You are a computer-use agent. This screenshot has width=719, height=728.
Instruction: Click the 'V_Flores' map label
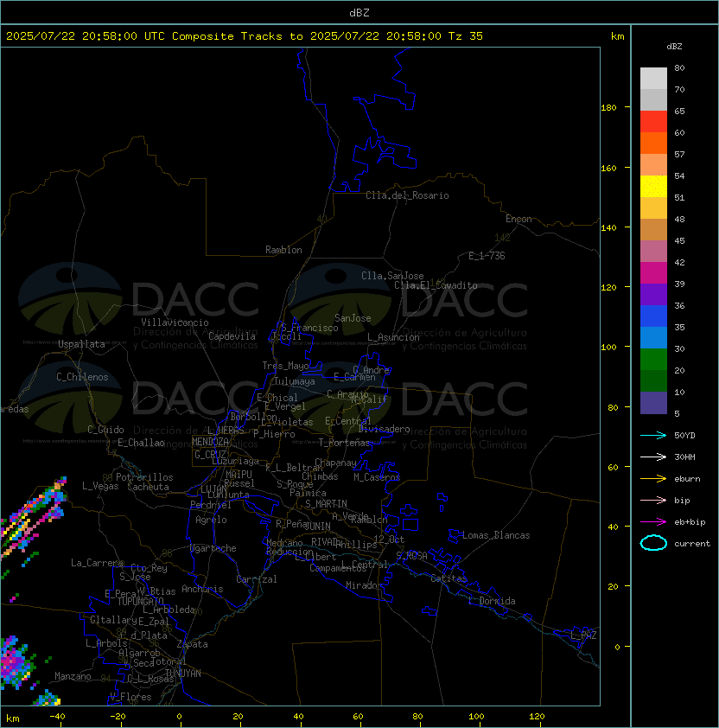pos(130,697)
